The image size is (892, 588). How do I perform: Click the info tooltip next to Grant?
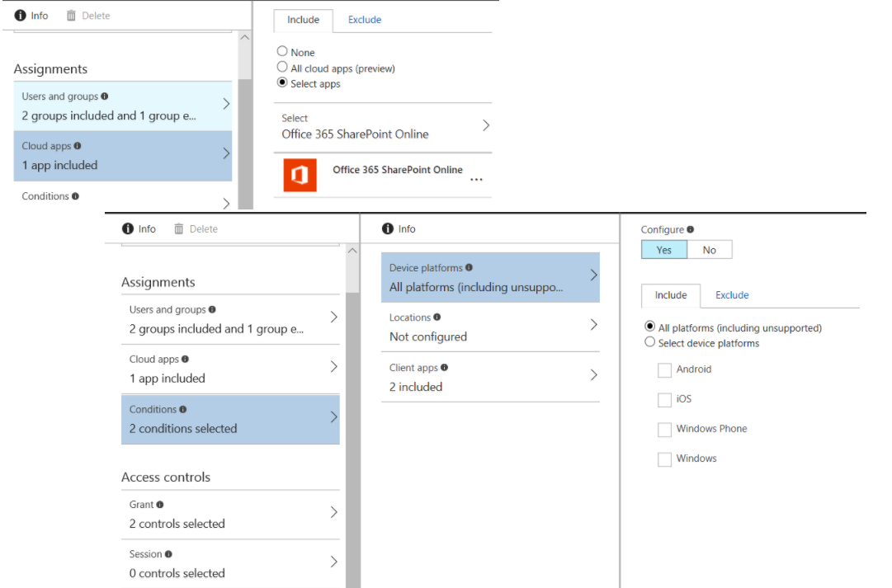click(160, 505)
